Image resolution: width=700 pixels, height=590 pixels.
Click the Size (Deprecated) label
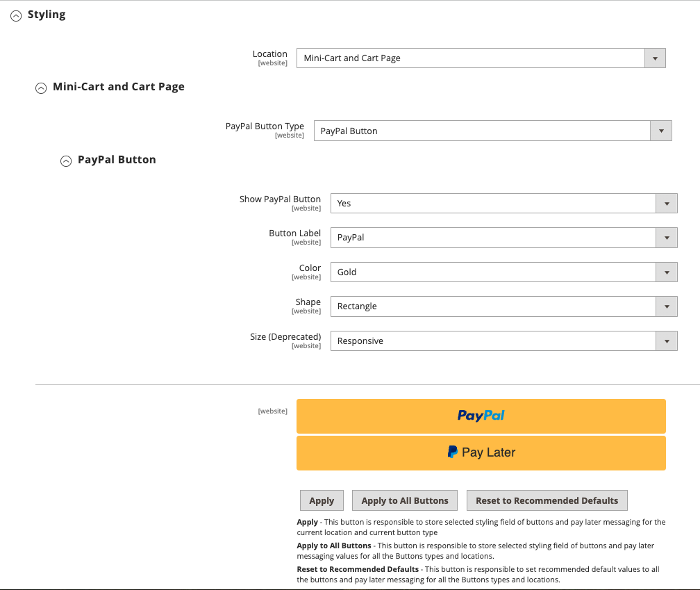coord(285,337)
